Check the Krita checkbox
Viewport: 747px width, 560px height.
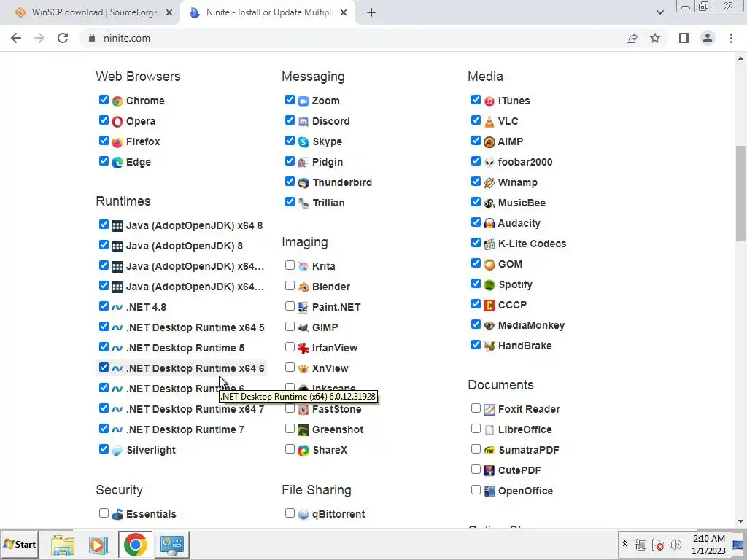[x=290, y=265]
